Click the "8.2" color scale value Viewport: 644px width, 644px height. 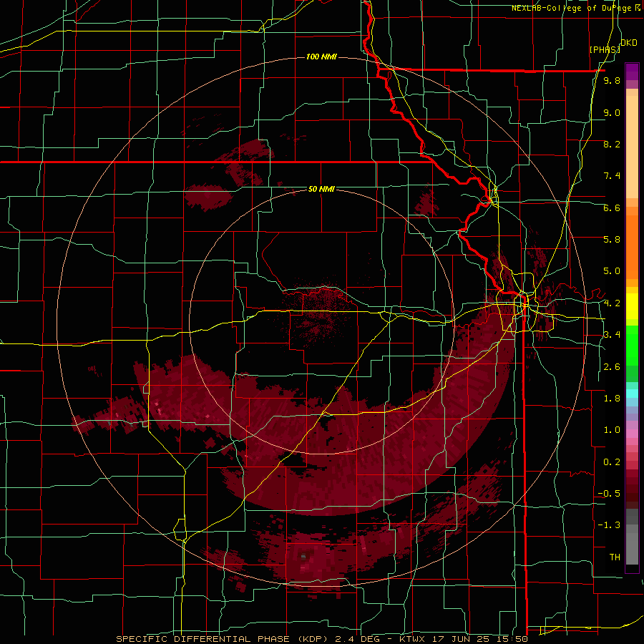(612, 144)
